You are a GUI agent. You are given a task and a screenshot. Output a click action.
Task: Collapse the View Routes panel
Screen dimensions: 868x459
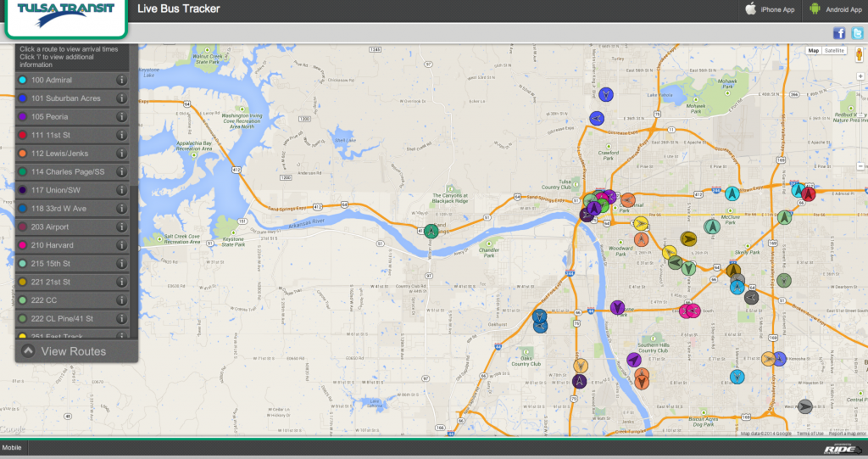pos(28,351)
